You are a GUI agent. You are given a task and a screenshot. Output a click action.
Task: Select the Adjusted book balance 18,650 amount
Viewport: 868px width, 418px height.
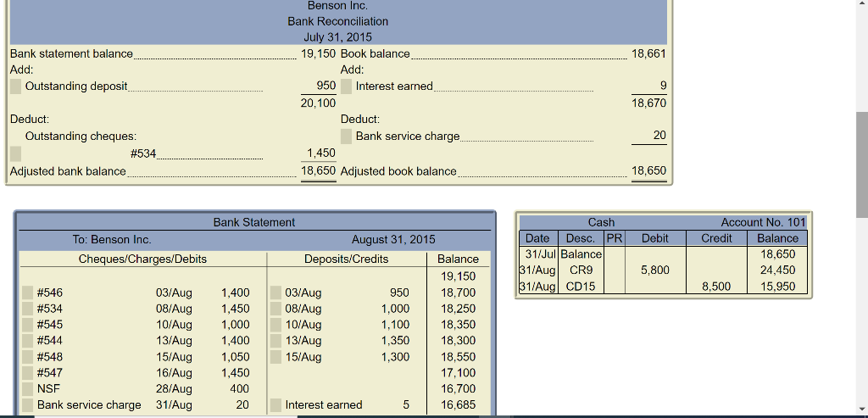coord(648,171)
